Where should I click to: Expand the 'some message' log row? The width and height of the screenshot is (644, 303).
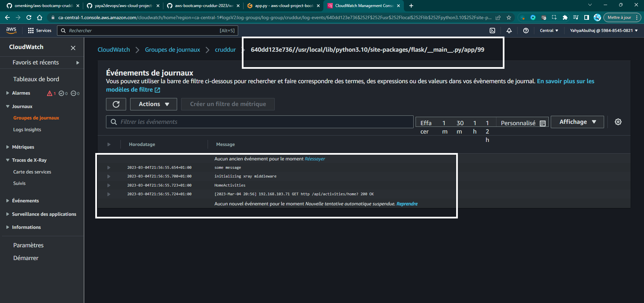pyautogui.click(x=109, y=167)
